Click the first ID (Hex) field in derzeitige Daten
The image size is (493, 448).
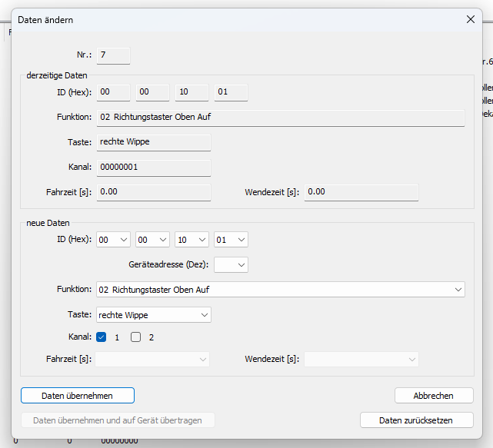[113, 93]
